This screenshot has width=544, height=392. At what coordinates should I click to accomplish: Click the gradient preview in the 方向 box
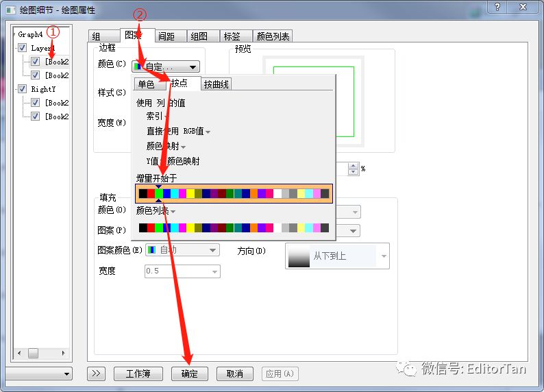click(x=299, y=256)
